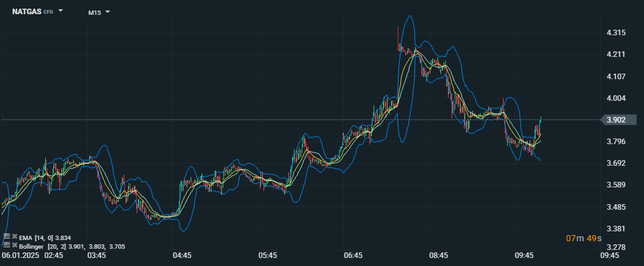Image resolution: width=644 pixels, height=266 pixels.
Task: Expand the M15 timeframe dropdown
Action: pos(107,12)
